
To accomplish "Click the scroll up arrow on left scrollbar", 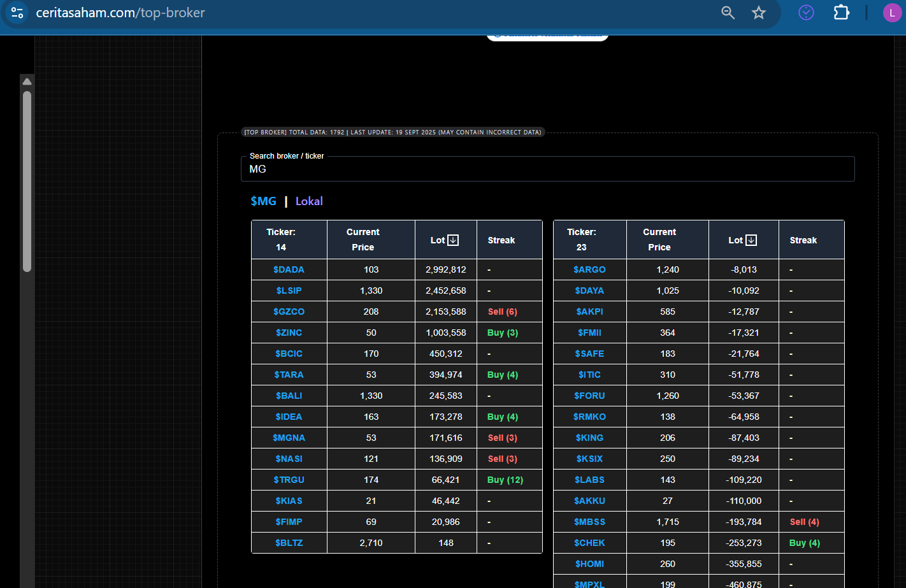I will [x=27, y=82].
